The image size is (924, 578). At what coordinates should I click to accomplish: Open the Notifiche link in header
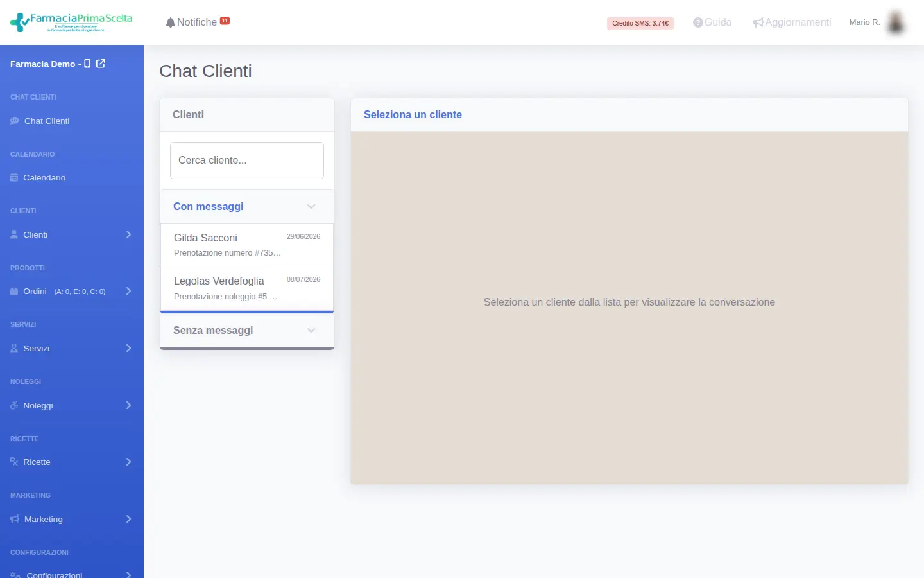pos(197,22)
